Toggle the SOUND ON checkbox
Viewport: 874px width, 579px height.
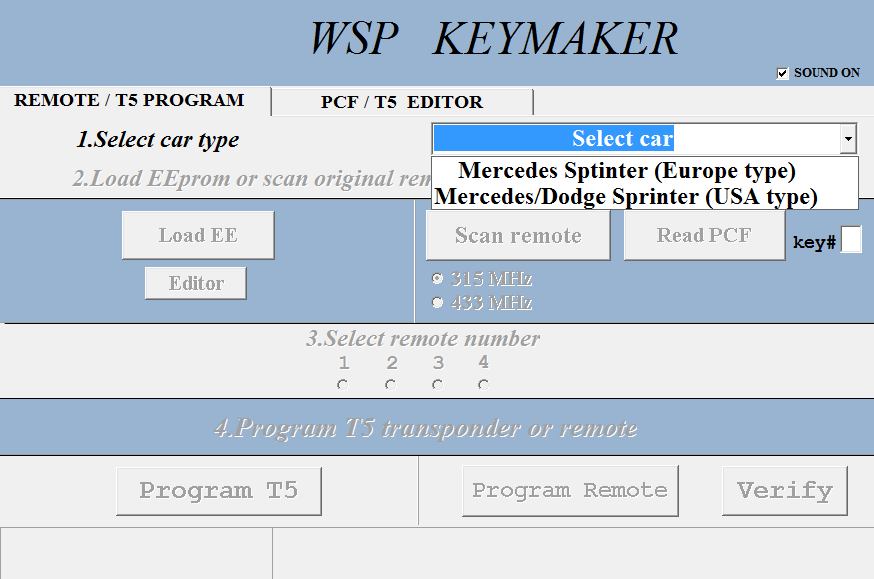781,72
